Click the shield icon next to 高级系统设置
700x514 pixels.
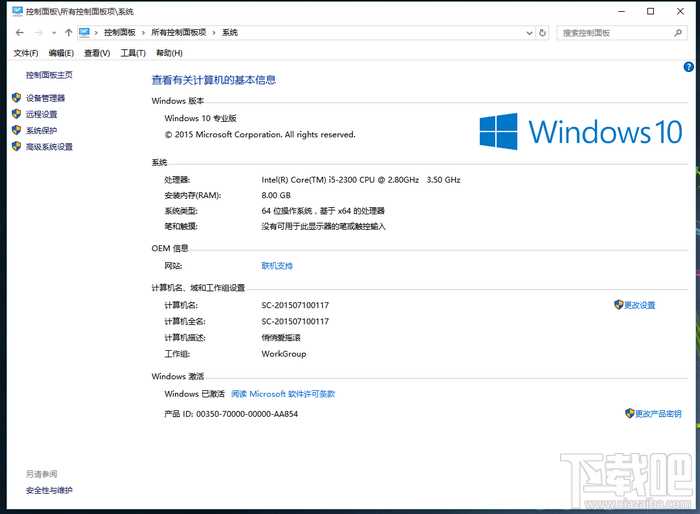point(17,146)
